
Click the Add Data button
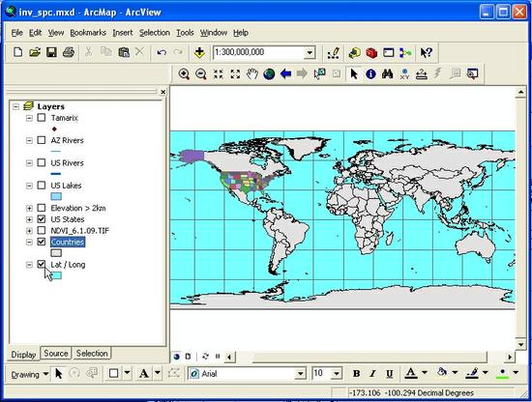[x=199, y=52]
